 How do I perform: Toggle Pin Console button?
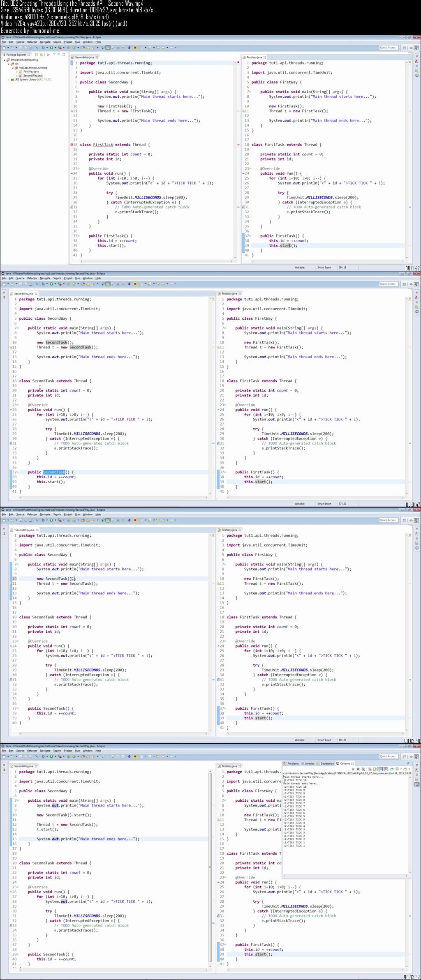click(391, 769)
